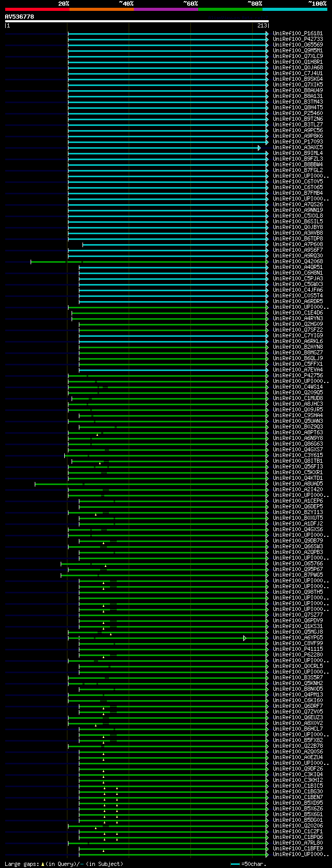This screenshot has height=868, width=332.
Task: Open hit UniRef100_P16181
Action: (x=298, y=33)
